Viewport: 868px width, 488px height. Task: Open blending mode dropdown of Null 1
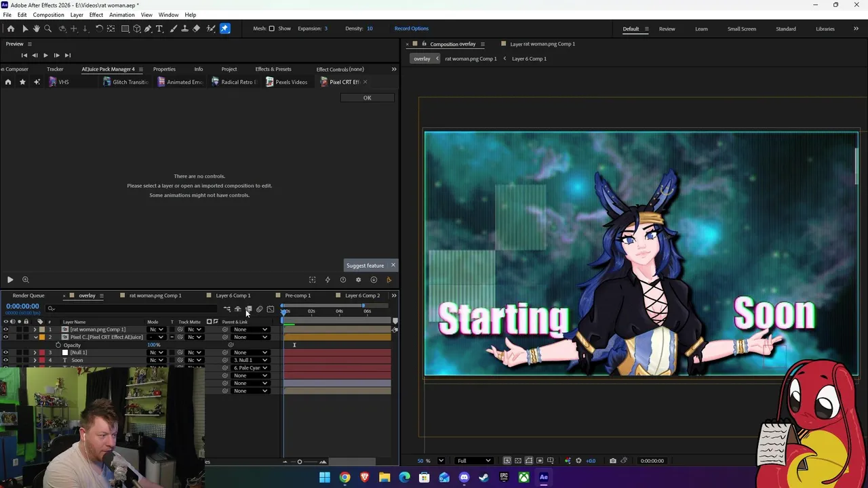coord(157,352)
